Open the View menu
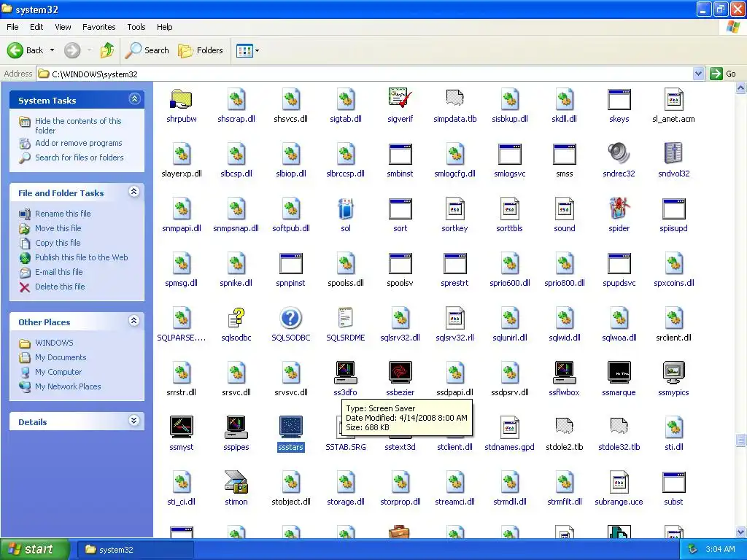747x560 pixels. pos(63,27)
